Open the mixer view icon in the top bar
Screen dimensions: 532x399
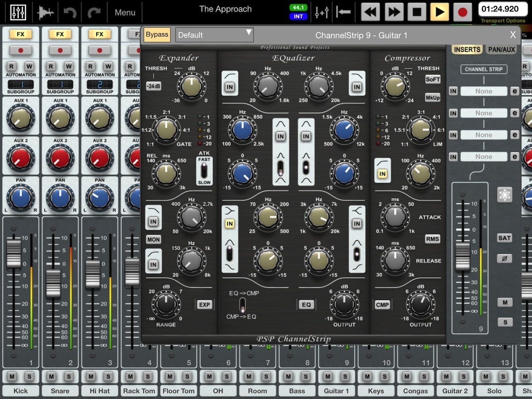pyautogui.click(x=18, y=12)
